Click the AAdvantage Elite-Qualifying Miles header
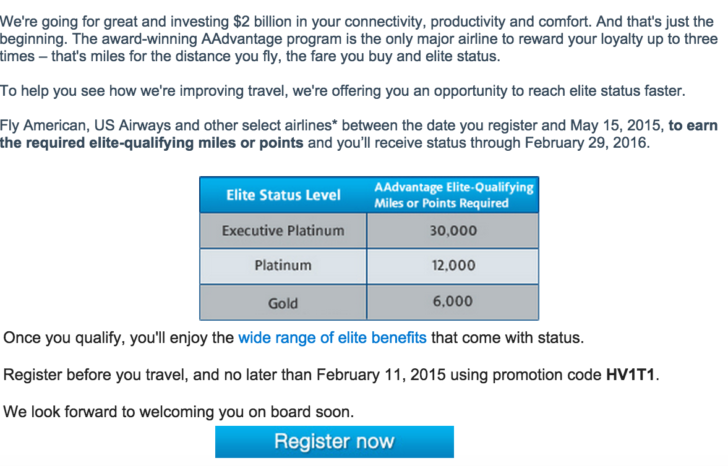This screenshot has width=728, height=466. pyautogui.click(x=453, y=195)
